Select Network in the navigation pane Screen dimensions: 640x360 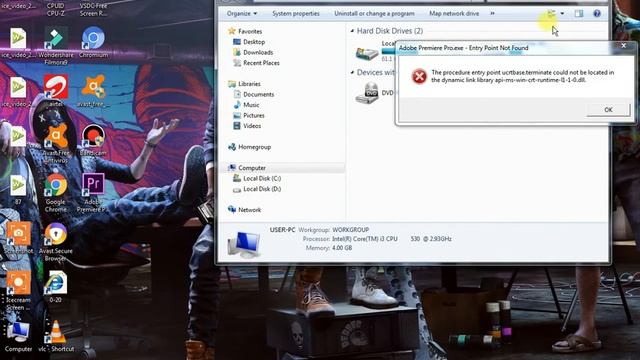coord(244,210)
